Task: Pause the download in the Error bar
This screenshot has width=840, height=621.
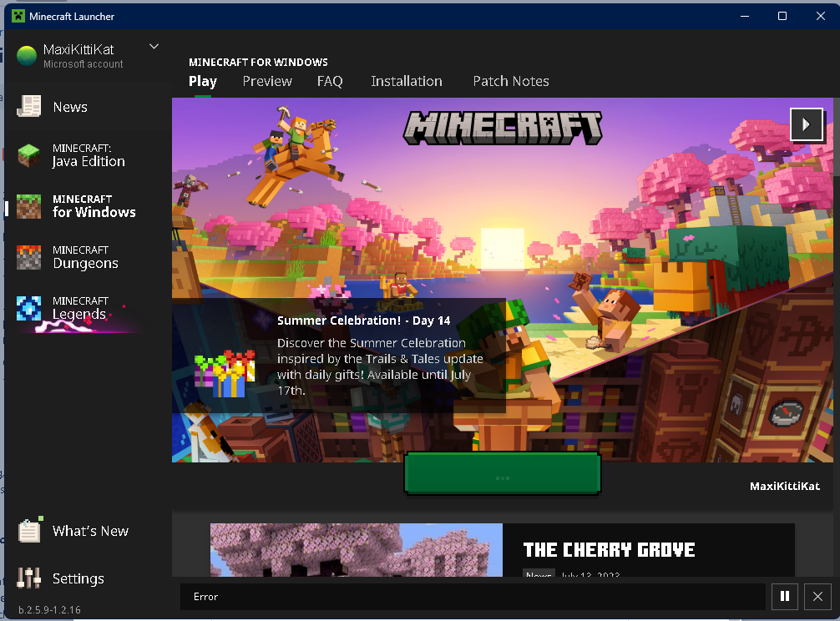Action: (x=784, y=597)
